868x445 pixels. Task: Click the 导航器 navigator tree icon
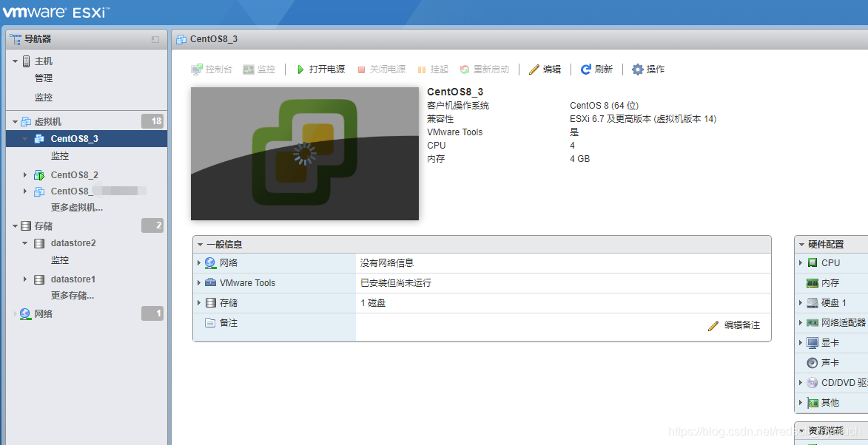(16, 38)
